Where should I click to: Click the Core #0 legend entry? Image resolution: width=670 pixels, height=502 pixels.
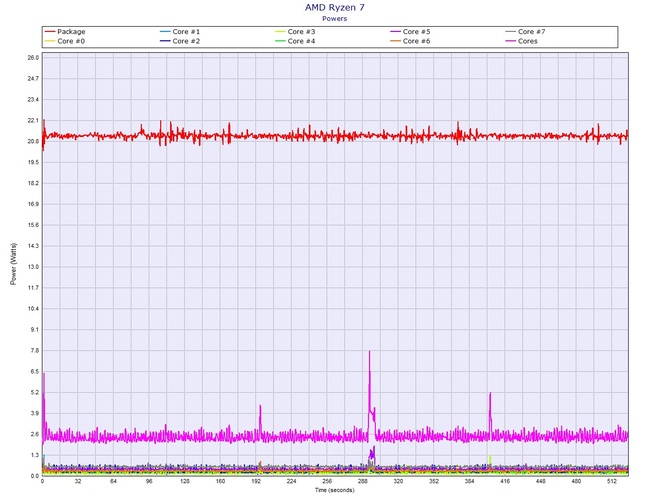[65, 41]
